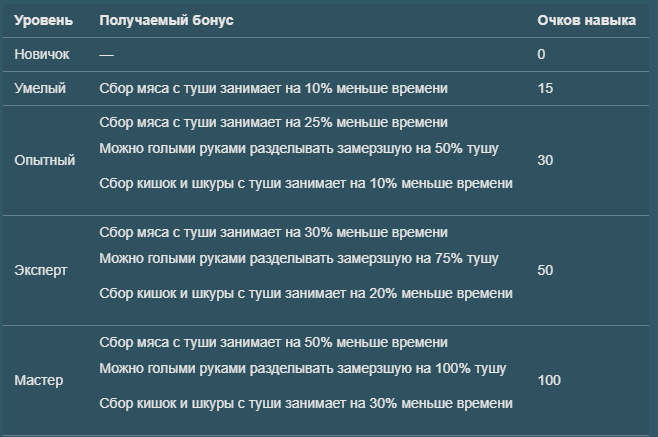This screenshot has width=658, height=437.
Task: Select the Умелый level cell
Action: click(40, 88)
